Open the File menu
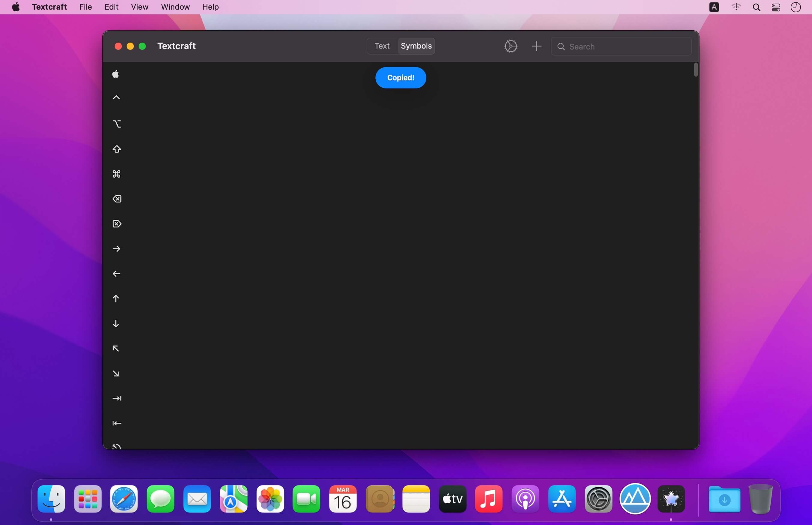Image resolution: width=812 pixels, height=525 pixels. (86, 7)
